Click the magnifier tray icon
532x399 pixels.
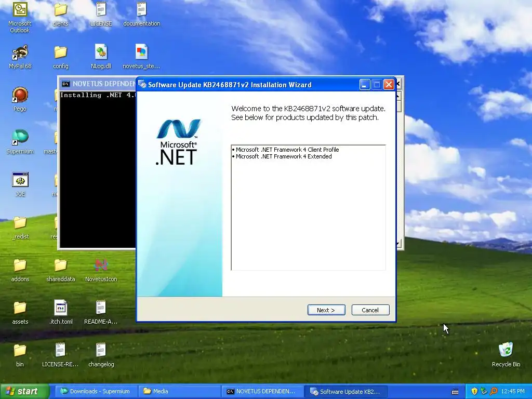tap(494, 391)
